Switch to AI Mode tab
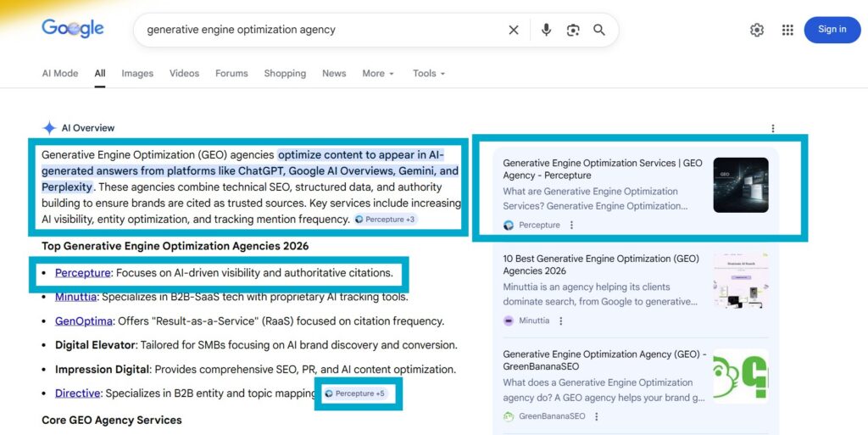Screen dimensions: 868x435 [60, 74]
